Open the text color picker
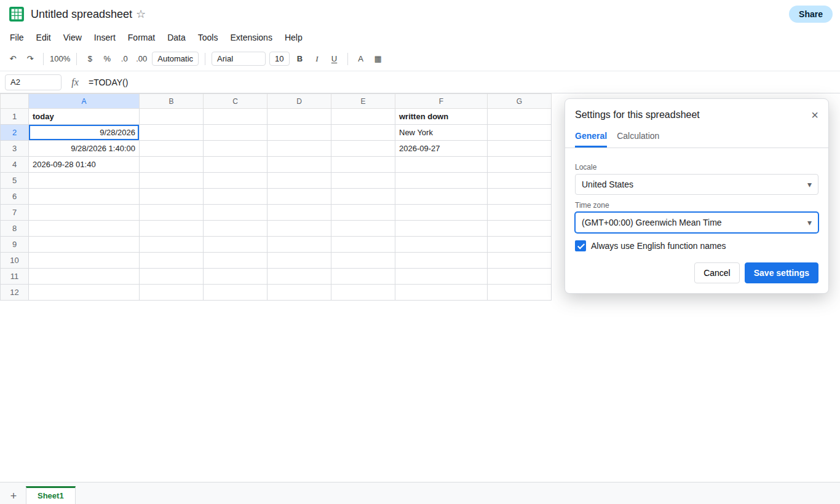 point(361,59)
